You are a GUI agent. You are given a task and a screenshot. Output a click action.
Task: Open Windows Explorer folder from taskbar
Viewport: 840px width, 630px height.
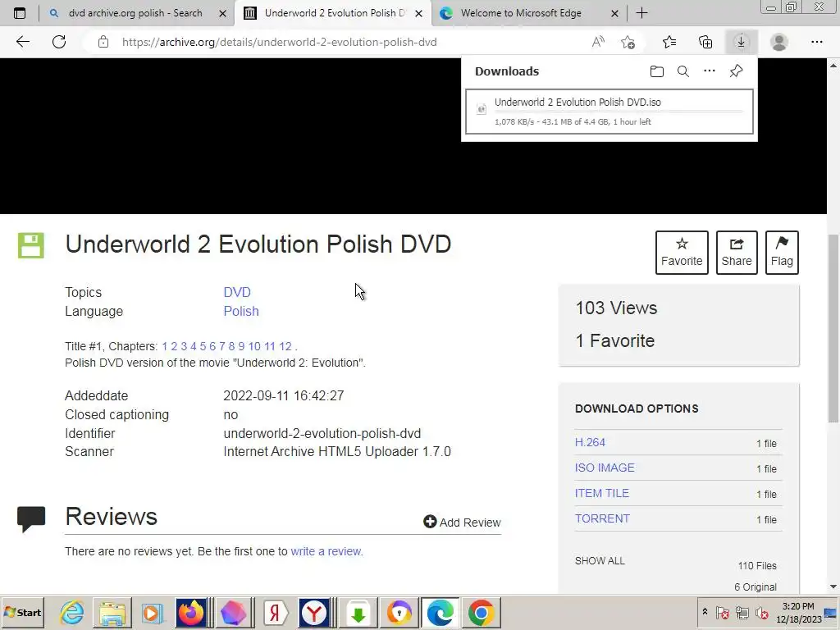(112, 612)
